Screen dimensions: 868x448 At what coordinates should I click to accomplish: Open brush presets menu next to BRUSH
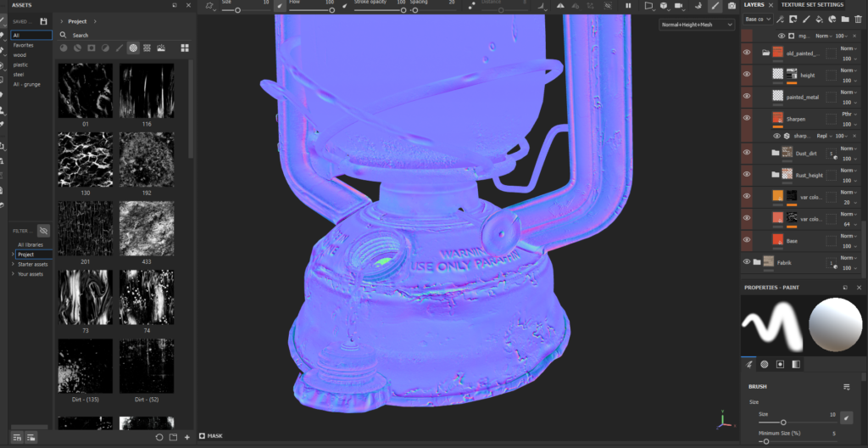tap(847, 386)
